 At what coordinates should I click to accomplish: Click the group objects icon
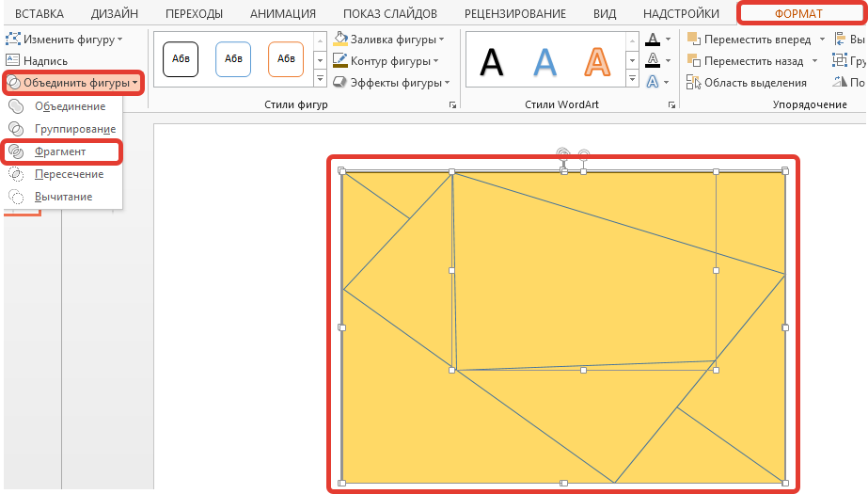tap(840, 60)
